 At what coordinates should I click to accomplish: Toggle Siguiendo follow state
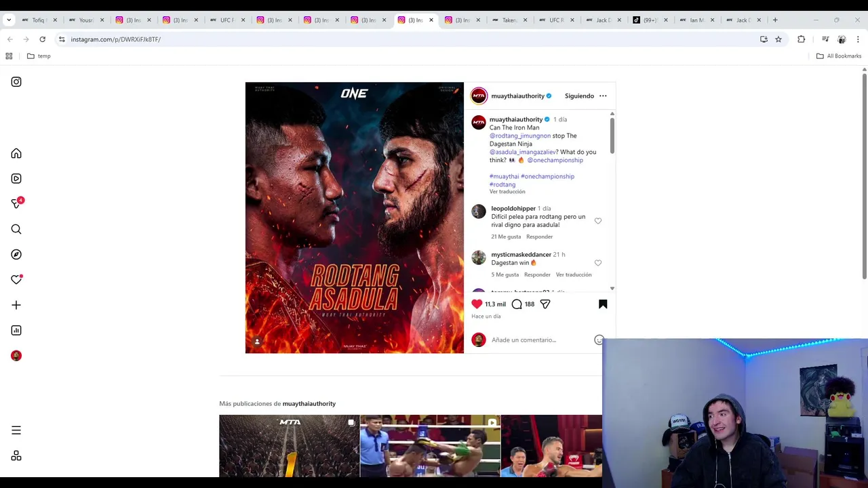coord(579,96)
